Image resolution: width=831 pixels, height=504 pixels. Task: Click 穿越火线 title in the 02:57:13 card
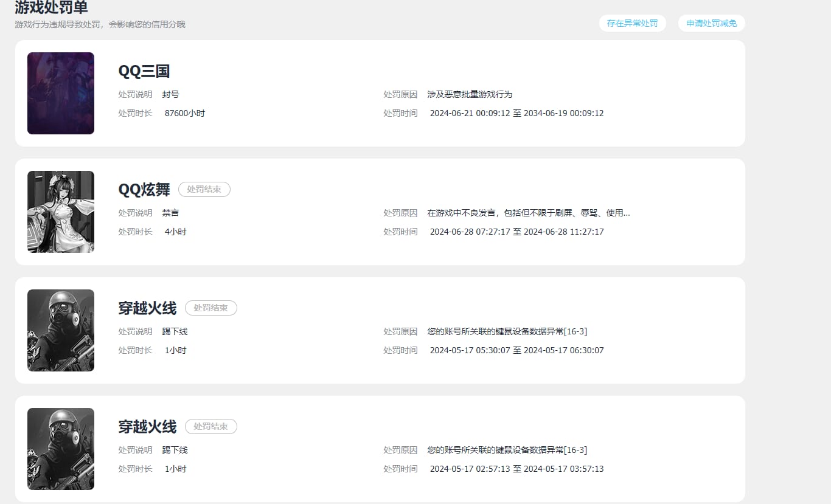[x=147, y=427]
